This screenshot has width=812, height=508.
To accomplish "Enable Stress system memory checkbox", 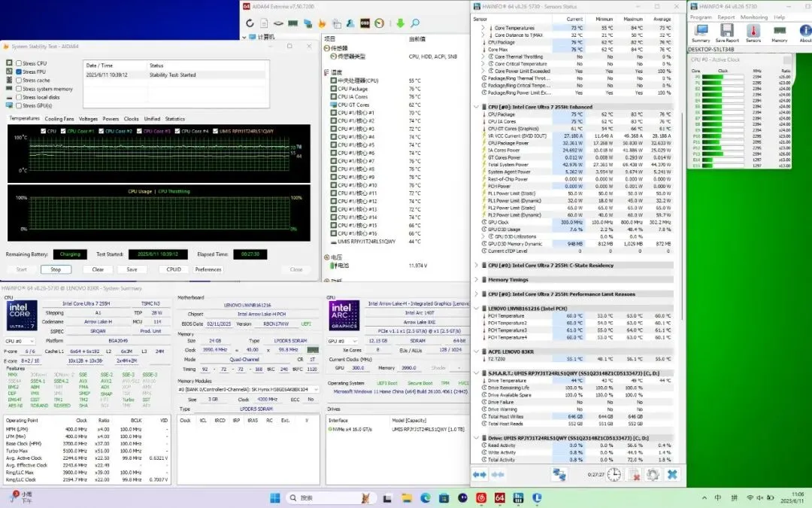I will 19,89.
